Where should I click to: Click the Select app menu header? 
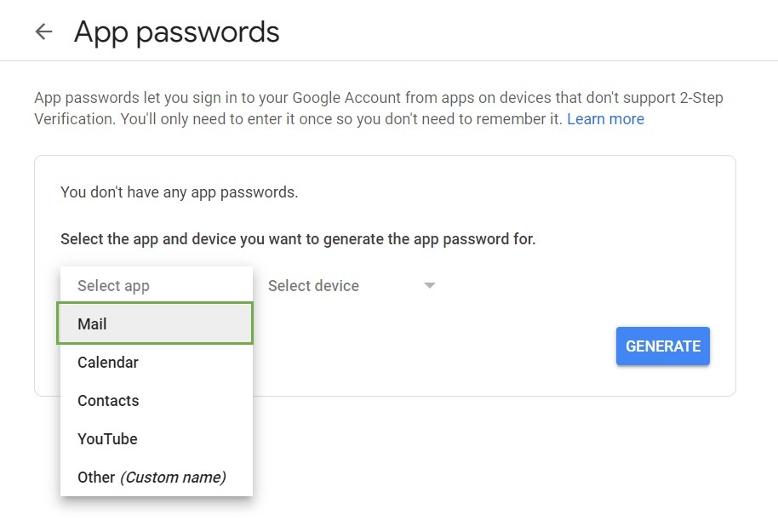(x=113, y=286)
